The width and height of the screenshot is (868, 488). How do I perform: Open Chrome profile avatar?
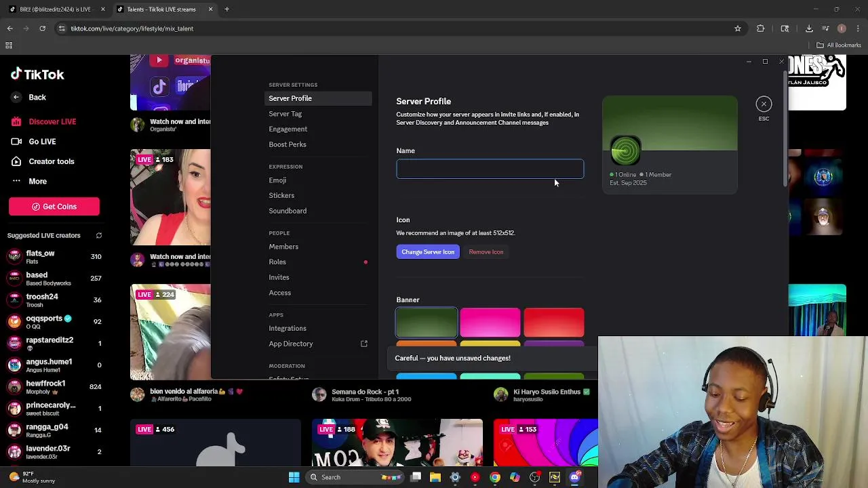coord(842,28)
